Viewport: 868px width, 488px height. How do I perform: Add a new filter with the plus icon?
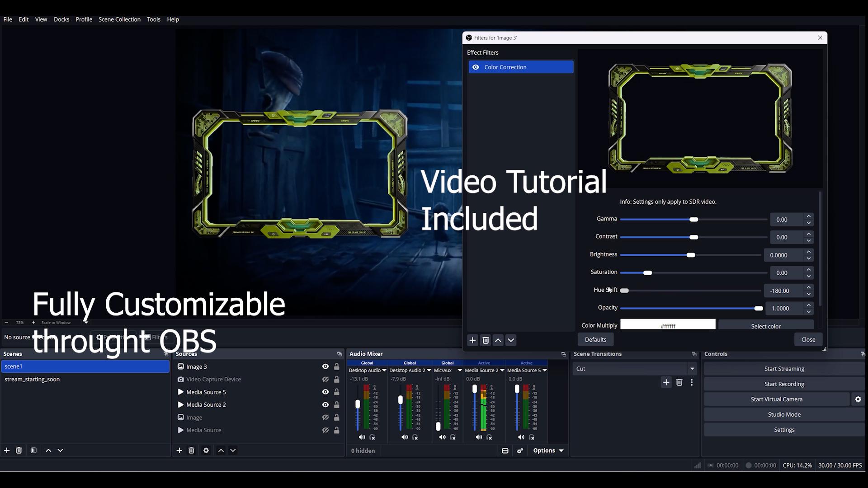point(472,340)
